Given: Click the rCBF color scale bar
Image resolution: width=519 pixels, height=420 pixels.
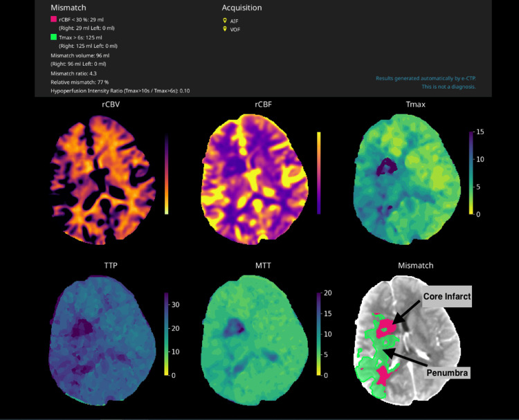Looking at the screenshot, I should coord(319,173).
